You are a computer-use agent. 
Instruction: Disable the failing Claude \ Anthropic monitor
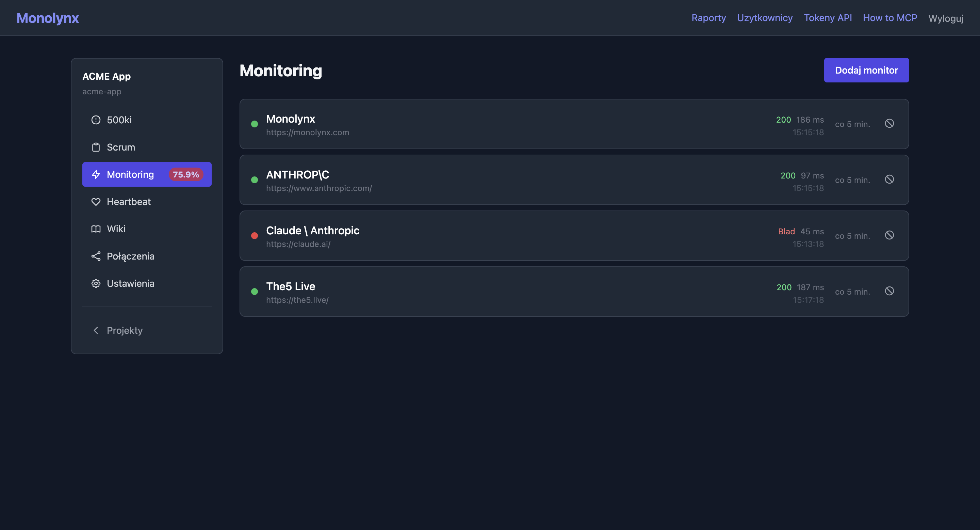tap(890, 235)
